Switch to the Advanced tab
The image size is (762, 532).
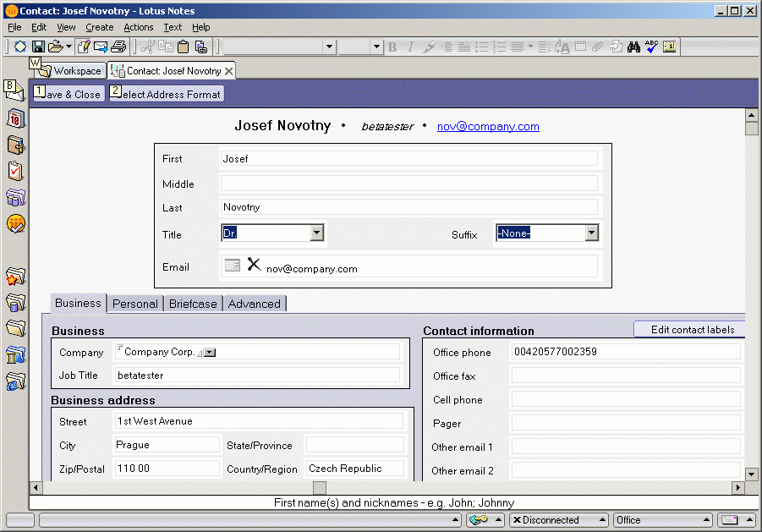255,304
